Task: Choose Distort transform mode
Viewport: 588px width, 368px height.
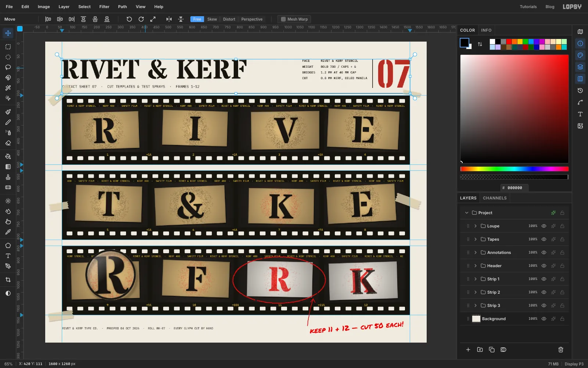Action: pos(229,19)
